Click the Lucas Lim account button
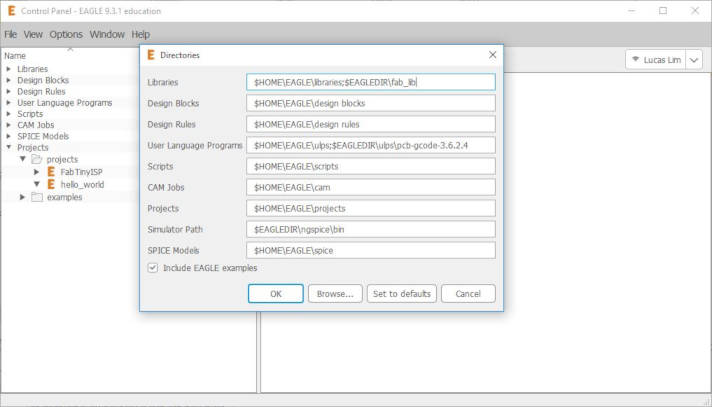Screen dimensions: 712x407 [x=656, y=60]
